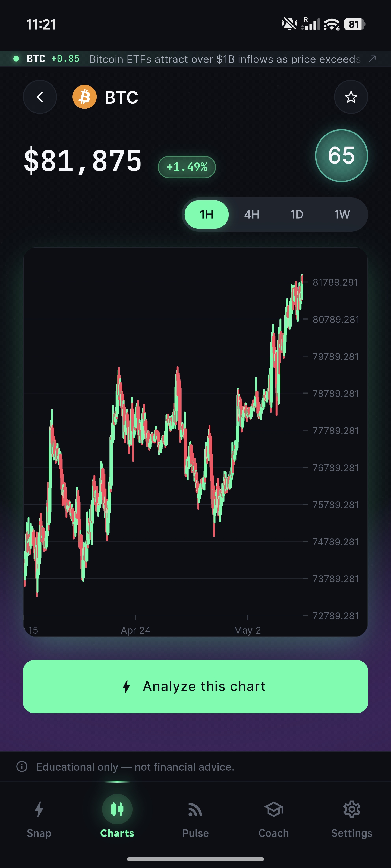Tap the cellular signal bars icon
The height and width of the screenshot is (868, 391).
pyautogui.click(x=310, y=24)
